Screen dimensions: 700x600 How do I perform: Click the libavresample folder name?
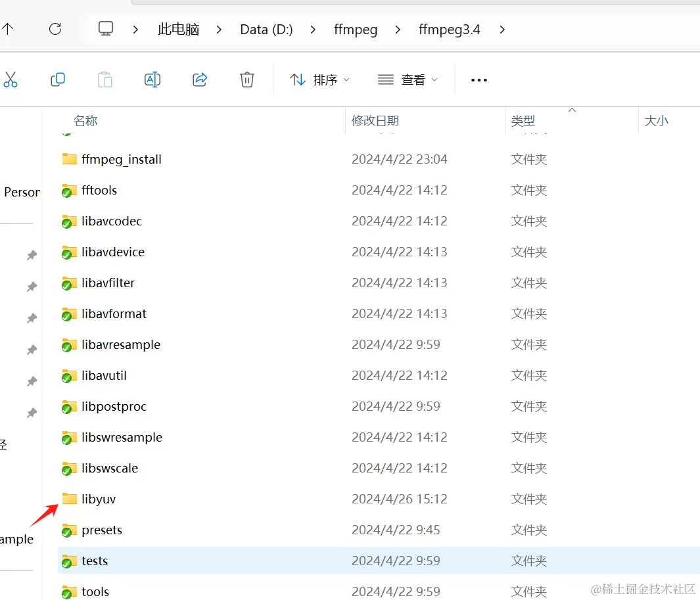pyautogui.click(x=121, y=344)
